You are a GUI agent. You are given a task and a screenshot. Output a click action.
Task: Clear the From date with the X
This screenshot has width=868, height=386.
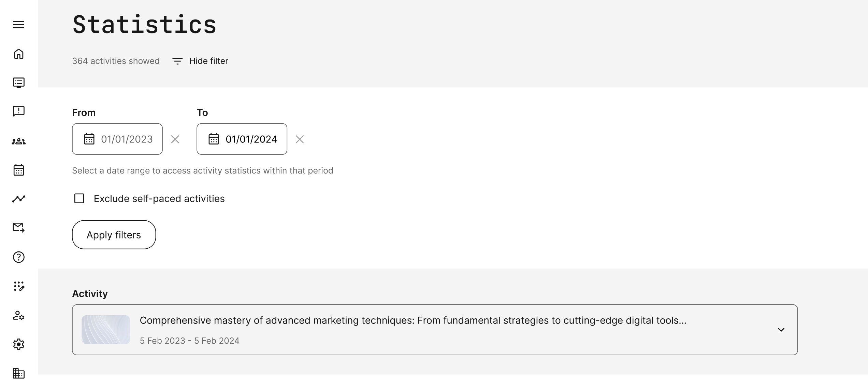coord(175,139)
